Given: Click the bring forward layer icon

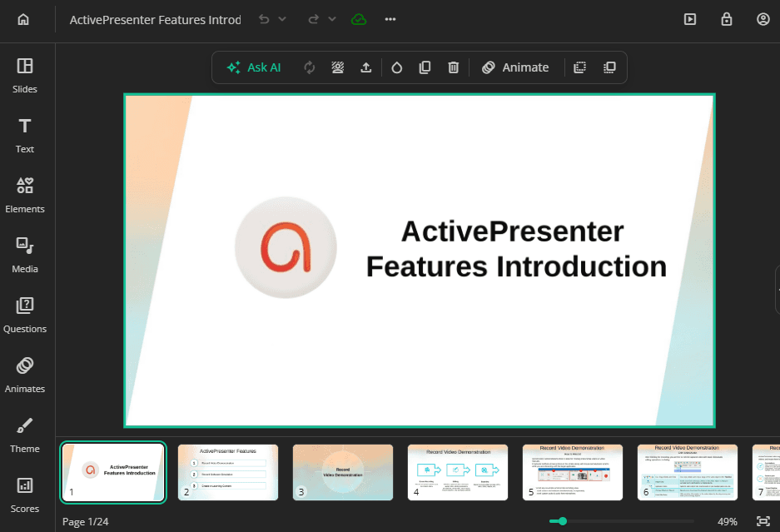Looking at the screenshot, I should click(x=609, y=67).
